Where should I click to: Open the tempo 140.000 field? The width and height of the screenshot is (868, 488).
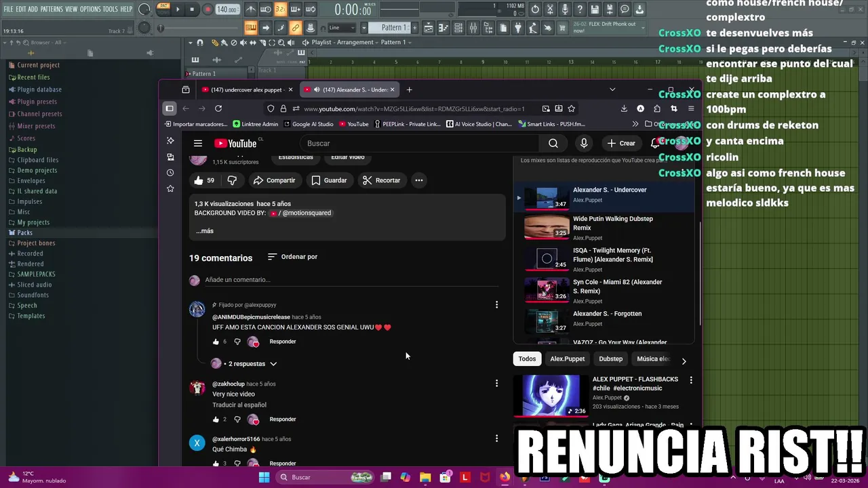[x=227, y=9]
